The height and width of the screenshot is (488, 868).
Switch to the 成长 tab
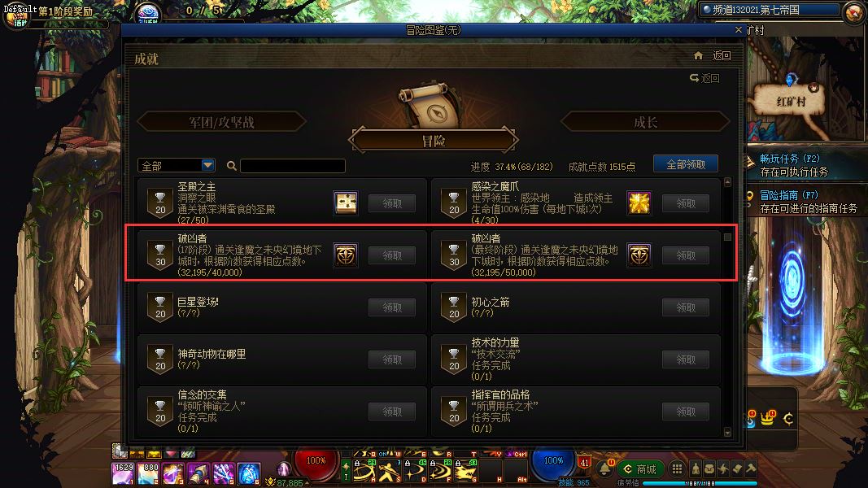click(x=645, y=122)
